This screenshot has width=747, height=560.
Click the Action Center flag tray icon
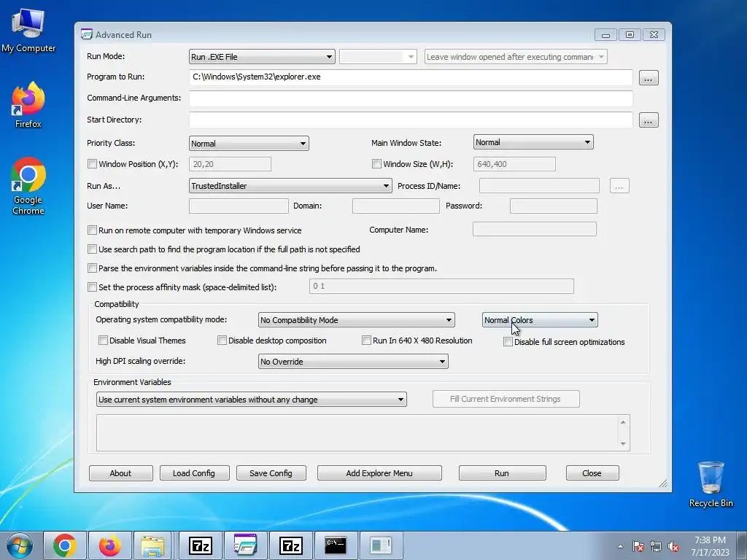coord(638,546)
